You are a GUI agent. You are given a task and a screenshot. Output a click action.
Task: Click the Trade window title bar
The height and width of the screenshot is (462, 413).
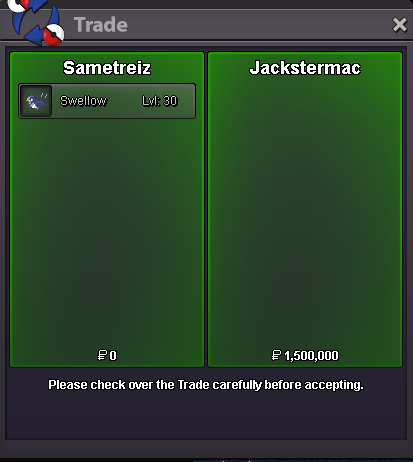[233, 25]
